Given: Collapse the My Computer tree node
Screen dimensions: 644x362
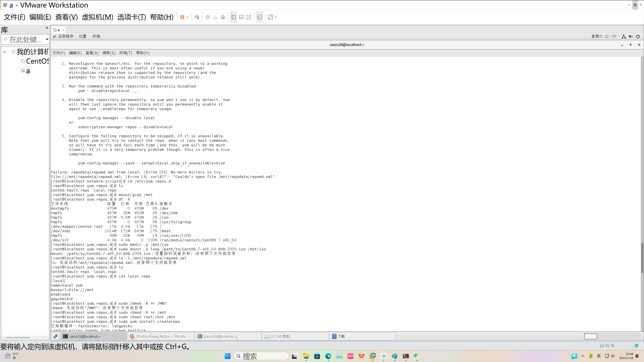Looking at the screenshot, I should coord(4,52).
